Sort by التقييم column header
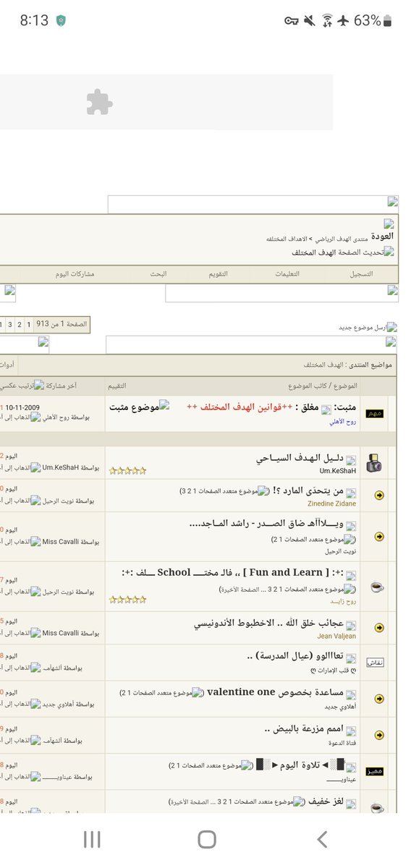 pos(116,386)
